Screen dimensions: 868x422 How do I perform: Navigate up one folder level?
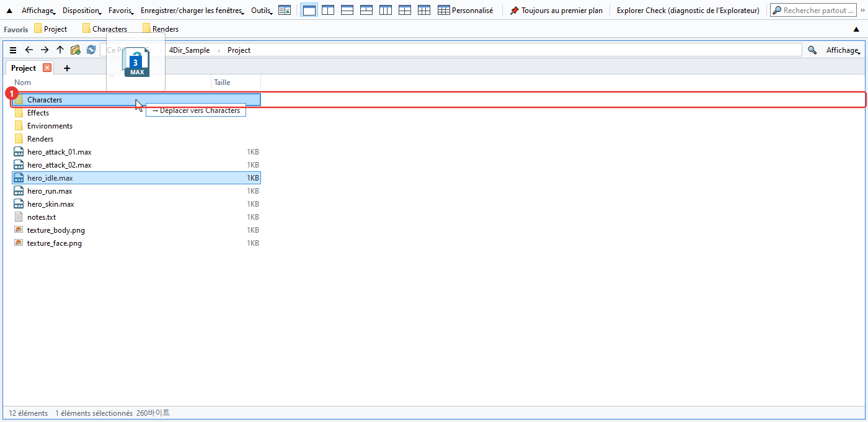60,50
